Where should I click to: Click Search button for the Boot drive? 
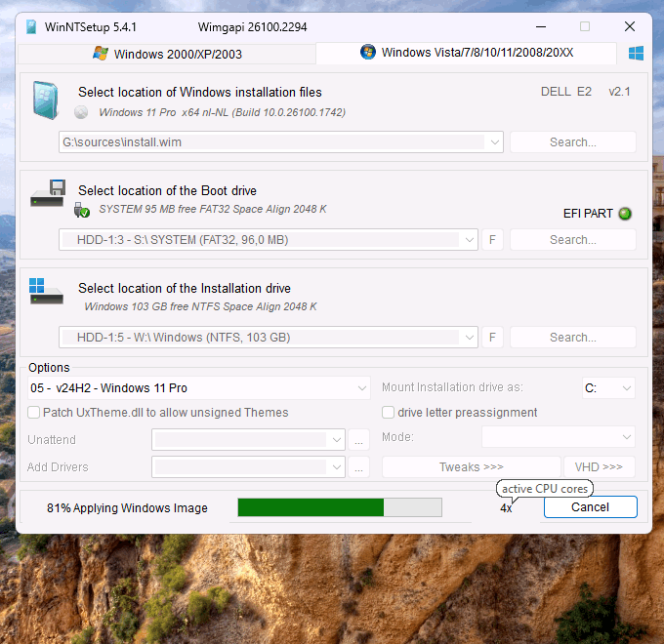572,240
